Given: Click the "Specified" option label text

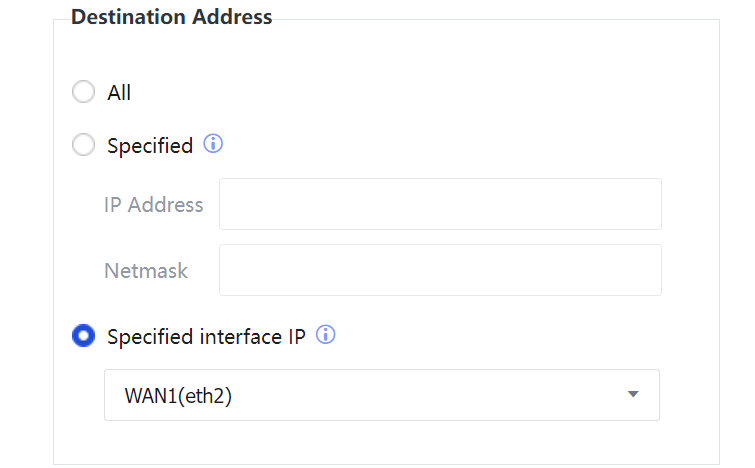Looking at the screenshot, I should tap(150, 146).
